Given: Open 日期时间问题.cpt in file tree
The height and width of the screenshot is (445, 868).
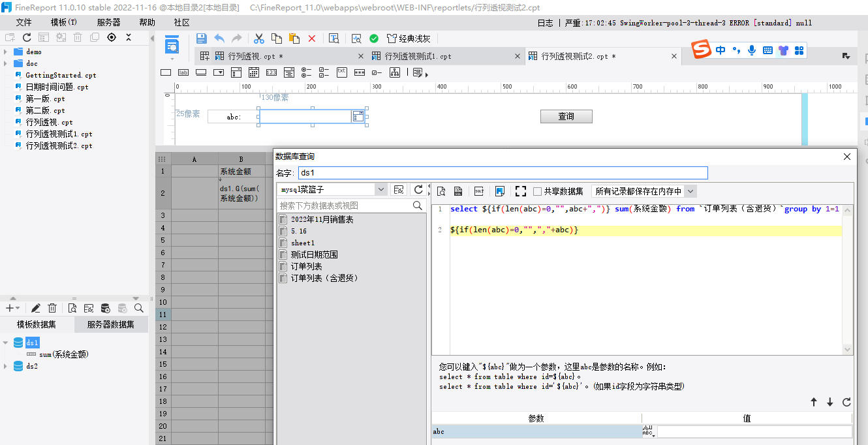Looking at the screenshot, I should 57,87.
